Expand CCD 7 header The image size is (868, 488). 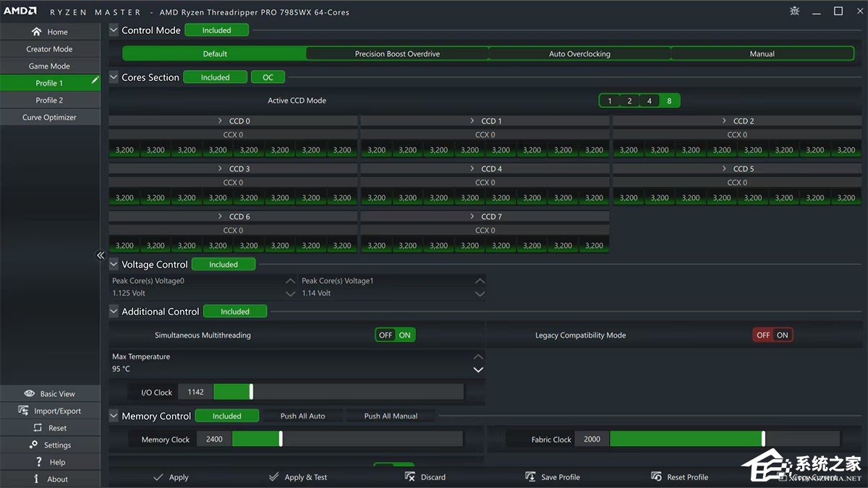(x=485, y=216)
